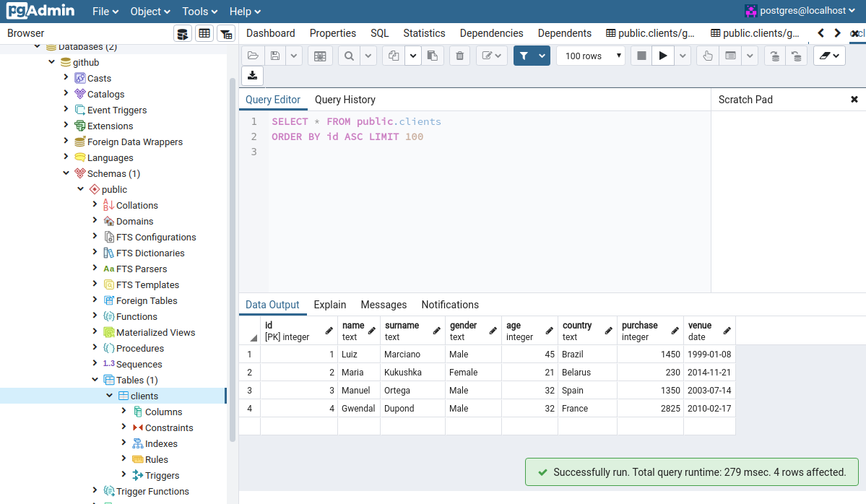Edit the purchase column pencil icon
The image size is (866, 504).
tap(675, 331)
